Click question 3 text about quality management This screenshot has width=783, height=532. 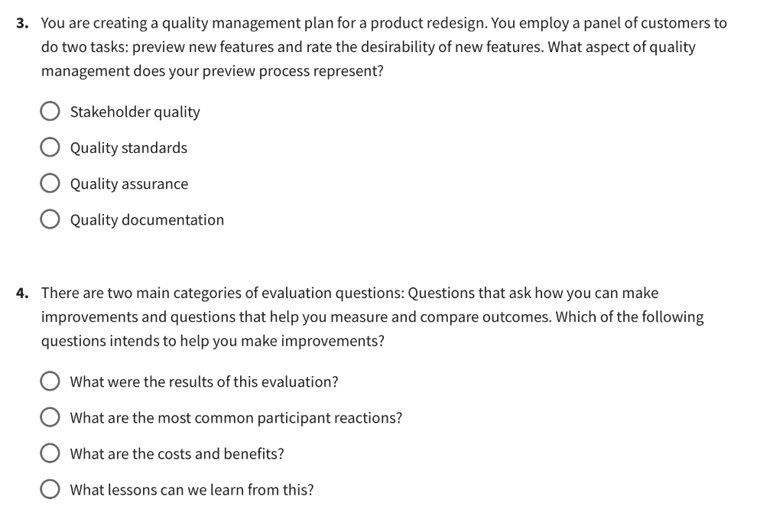click(x=382, y=47)
